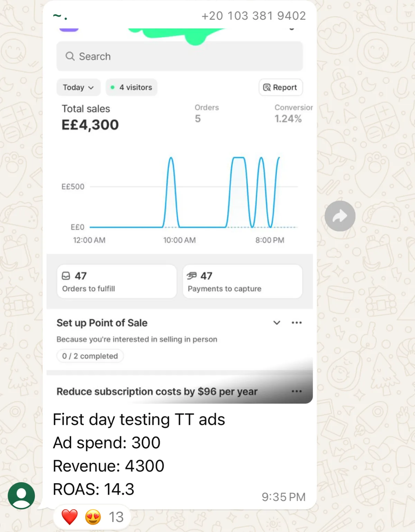Click the 0 / 2 completed progress badge
The height and width of the screenshot is (532, 415).
tap(90, 356)
